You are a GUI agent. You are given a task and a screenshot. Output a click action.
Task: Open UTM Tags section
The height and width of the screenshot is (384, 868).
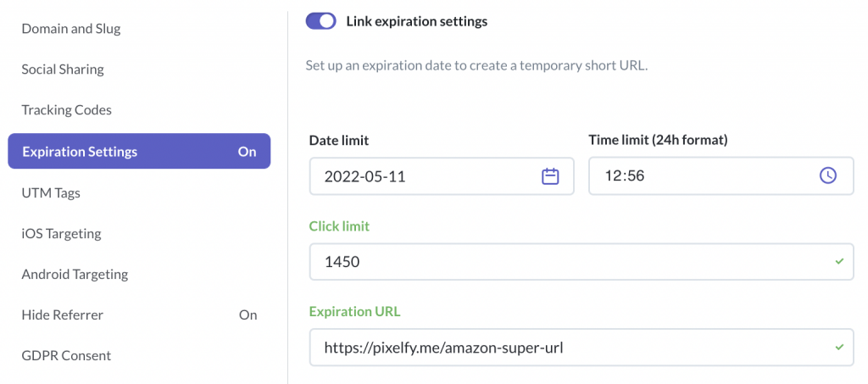pos(51,193)
